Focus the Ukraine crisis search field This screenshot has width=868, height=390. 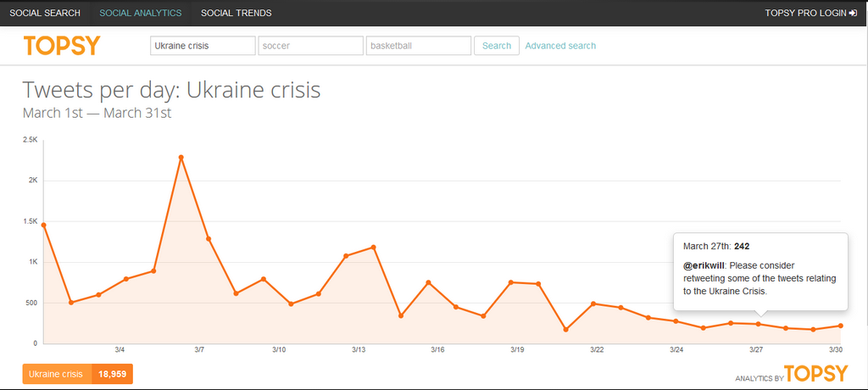pyautogui.click(x=203, y=46)
